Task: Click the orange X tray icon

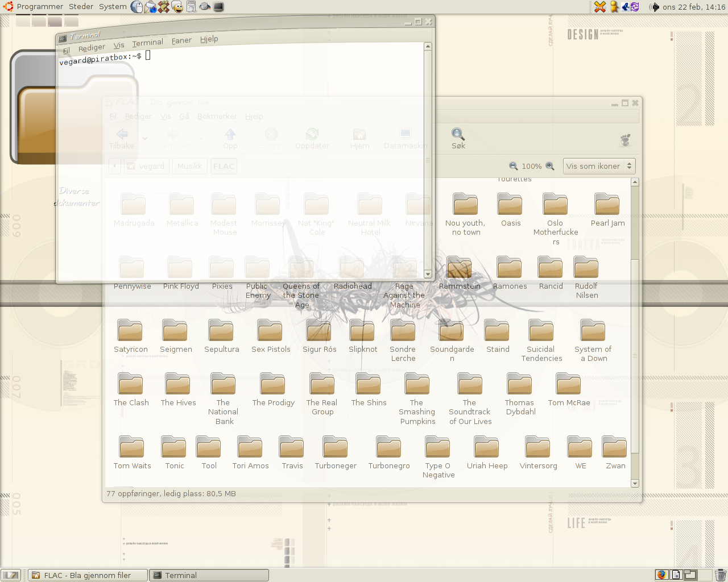Action: click(x=600, y=7)
